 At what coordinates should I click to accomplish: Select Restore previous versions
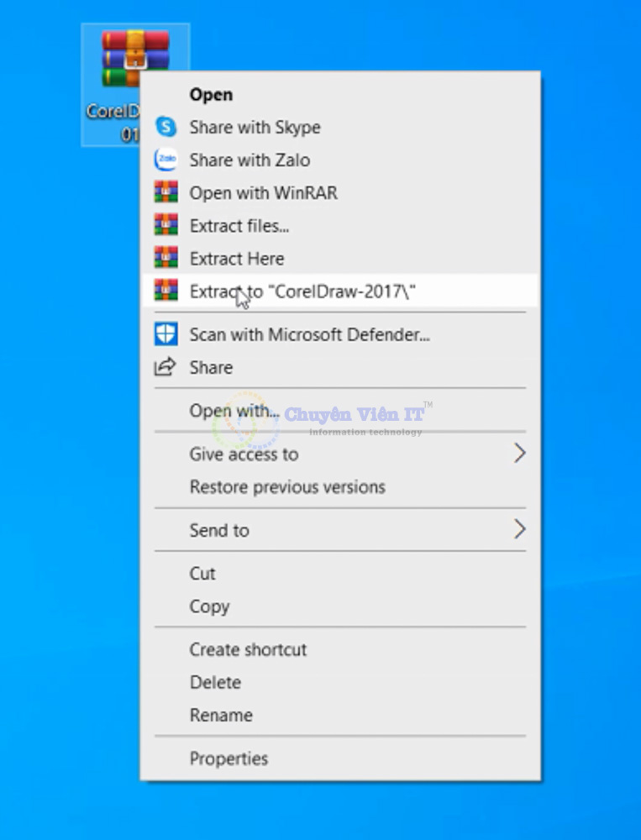[x=287, y=487]
